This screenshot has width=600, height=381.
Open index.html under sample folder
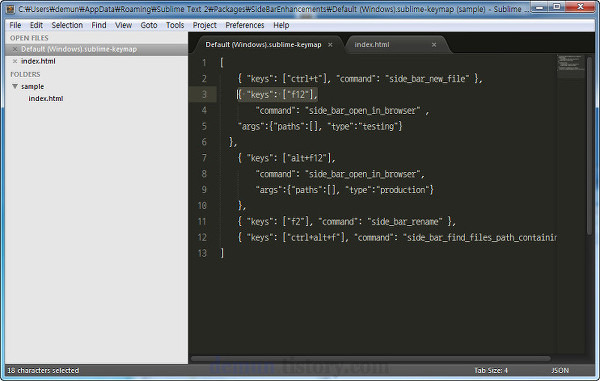[46, 99]
